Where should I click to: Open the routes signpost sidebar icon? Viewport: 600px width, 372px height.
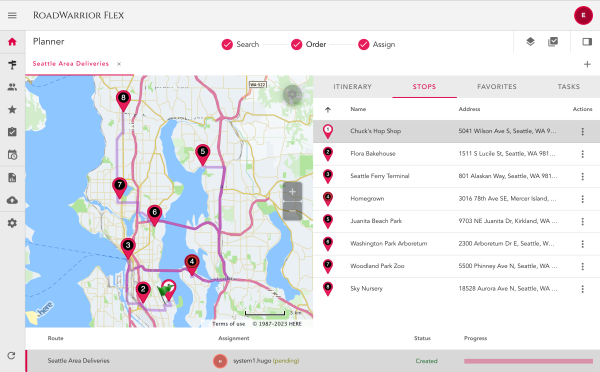coord(12,65)
